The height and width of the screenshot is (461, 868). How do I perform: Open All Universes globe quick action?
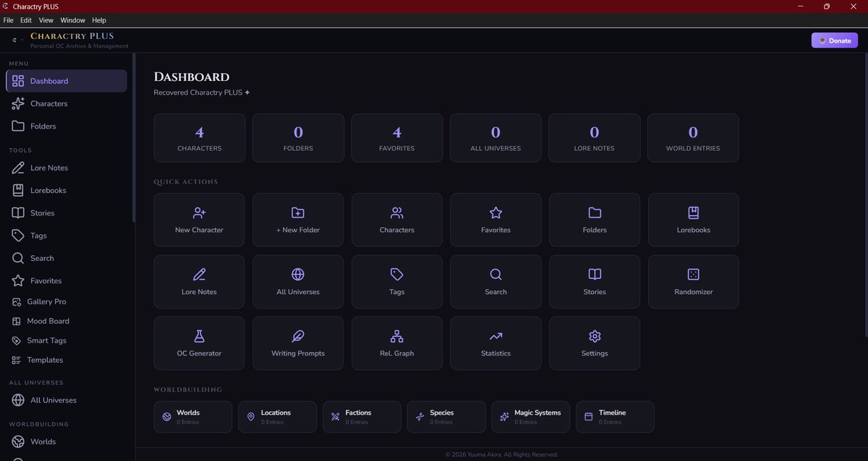pos(298,282)
